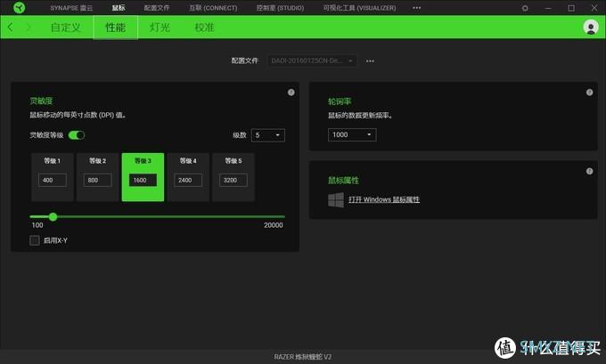Show help for the 灵敏度 panel
The height and width of the screenshot is (364, 606).
coord(291,93)
